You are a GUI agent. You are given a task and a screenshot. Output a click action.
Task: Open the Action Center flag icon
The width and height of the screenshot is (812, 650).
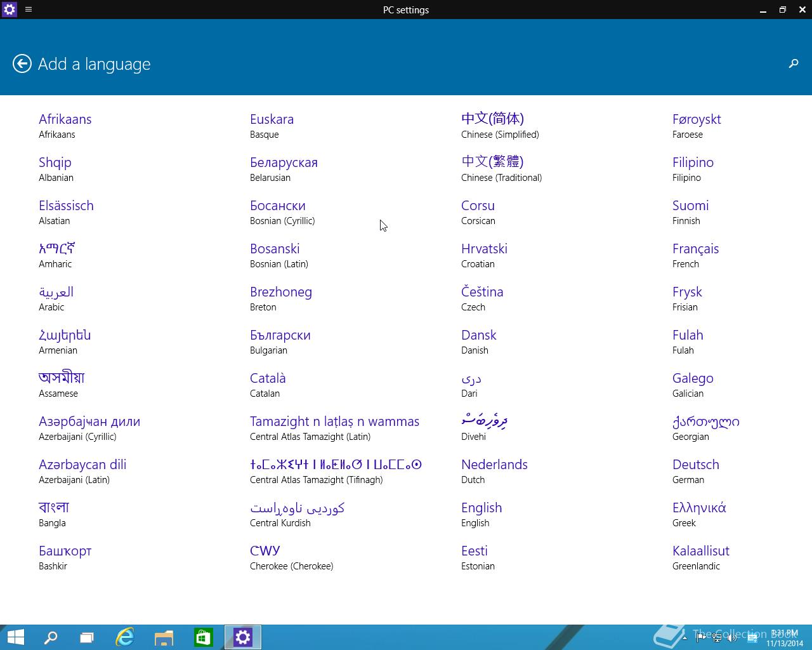click(x=700, y=638)
